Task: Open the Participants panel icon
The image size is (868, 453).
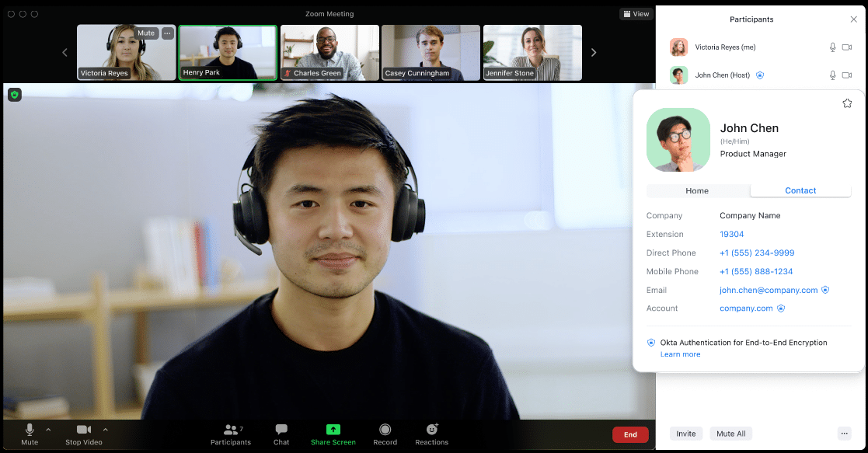Action: coord(230,430)
